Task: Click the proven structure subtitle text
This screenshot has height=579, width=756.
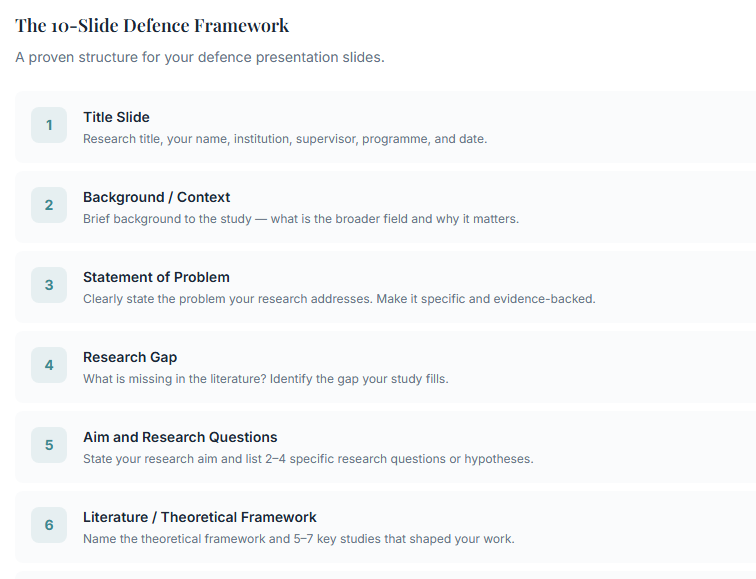Action: [200, 57]
